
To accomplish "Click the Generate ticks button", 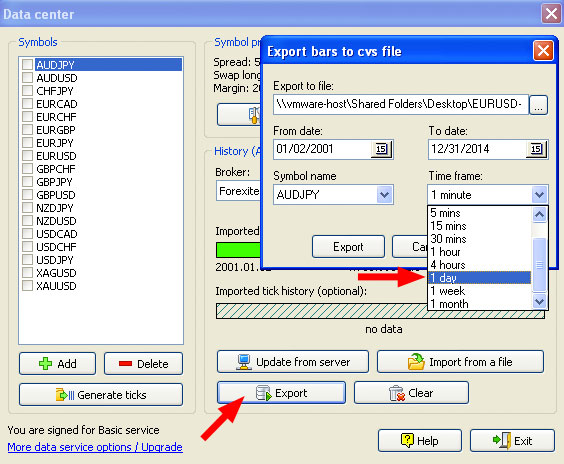I will (101, 395).
